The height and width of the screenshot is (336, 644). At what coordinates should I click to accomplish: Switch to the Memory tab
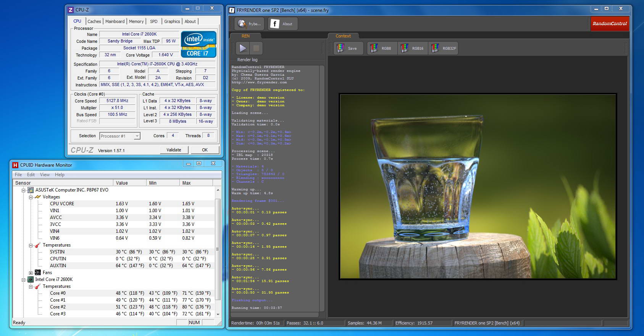(136, 21)
